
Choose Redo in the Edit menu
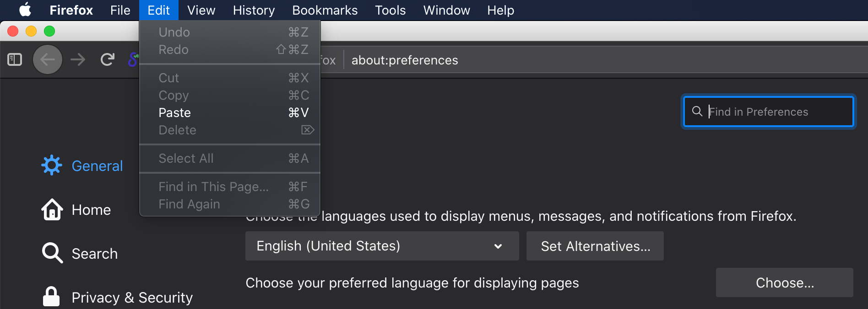click(230, 49)
